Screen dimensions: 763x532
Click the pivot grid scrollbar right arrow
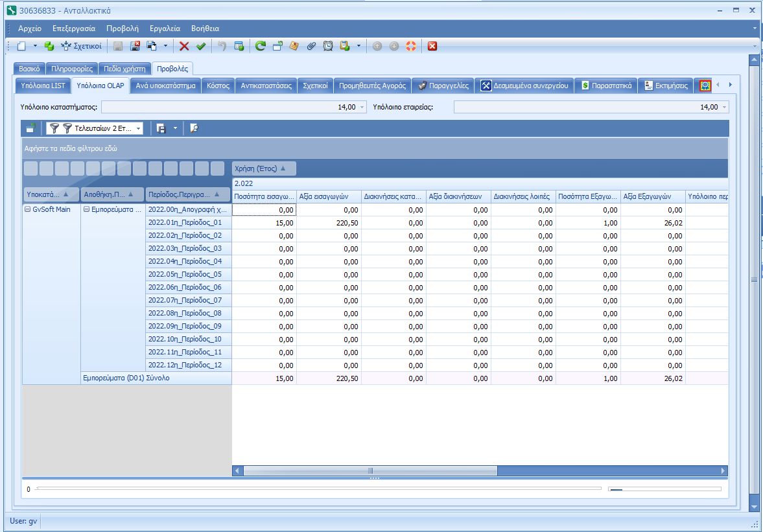[x=723, y=470]
